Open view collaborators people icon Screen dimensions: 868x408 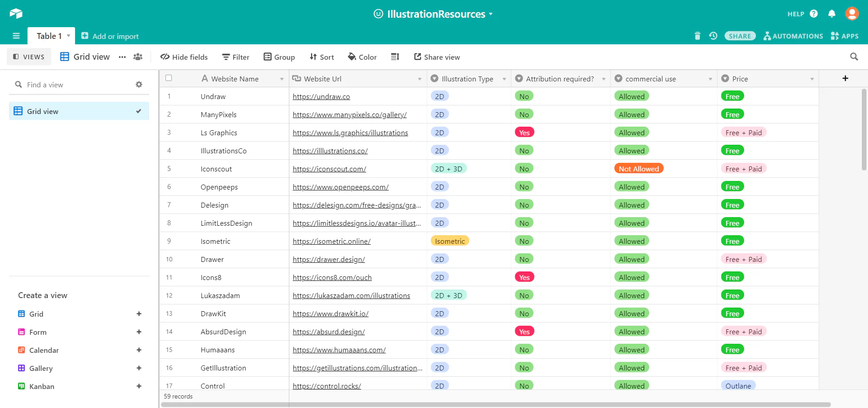(x=138, y=57)
